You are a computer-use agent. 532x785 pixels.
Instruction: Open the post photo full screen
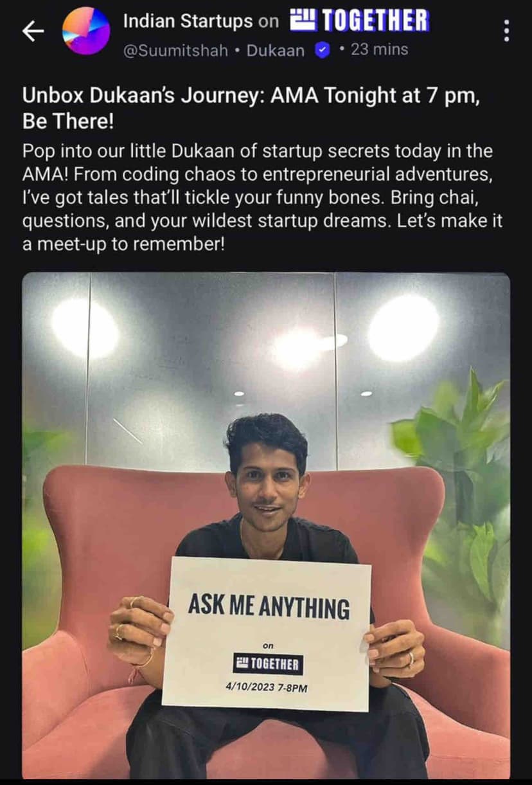coord(266,525)
